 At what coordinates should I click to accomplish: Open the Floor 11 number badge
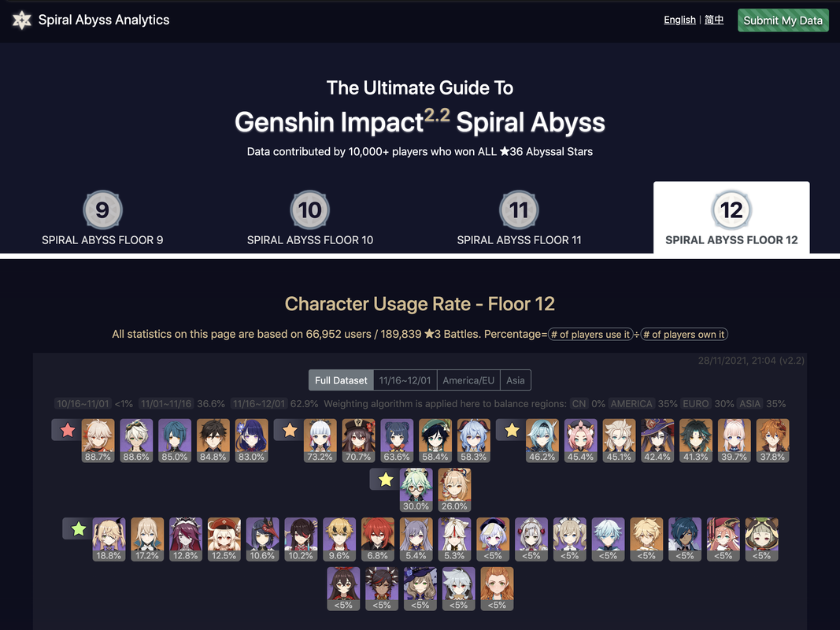[x=519, y=210]
